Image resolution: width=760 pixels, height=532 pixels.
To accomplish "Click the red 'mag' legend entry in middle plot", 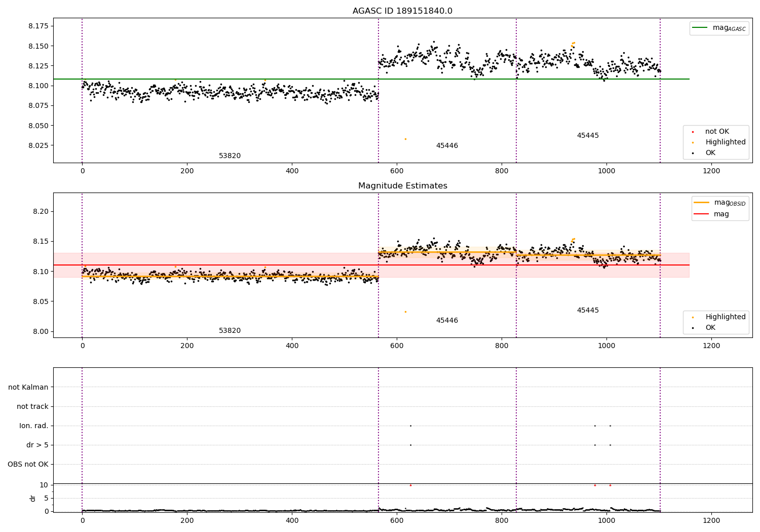I will [712, 214].
